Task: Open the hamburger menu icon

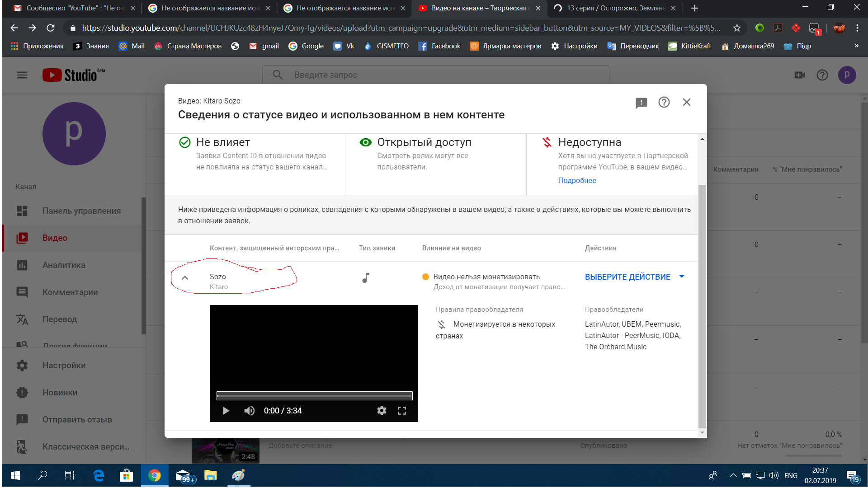Action: [x=22, y=75]
